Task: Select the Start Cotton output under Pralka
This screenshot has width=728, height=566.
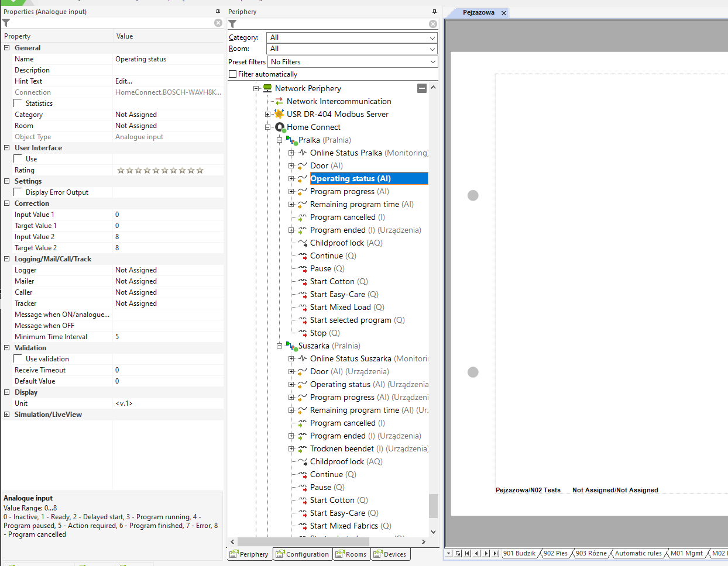Action: click(332, 281)
